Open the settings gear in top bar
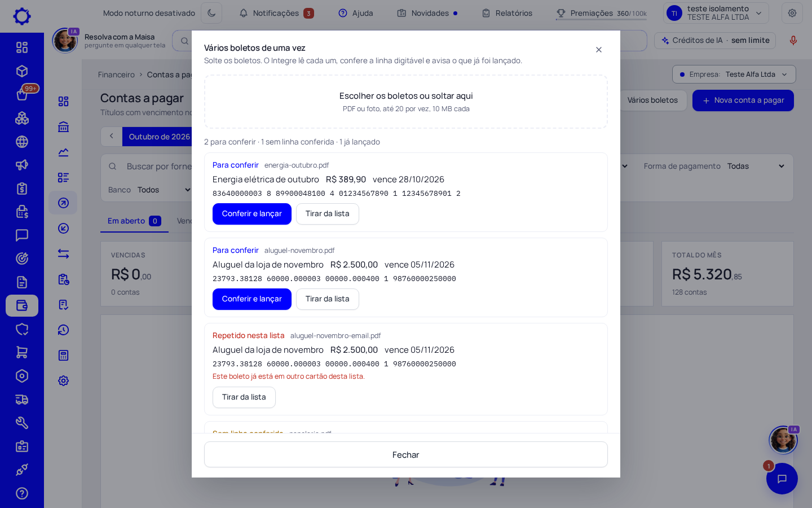 [x=792, y=13]
